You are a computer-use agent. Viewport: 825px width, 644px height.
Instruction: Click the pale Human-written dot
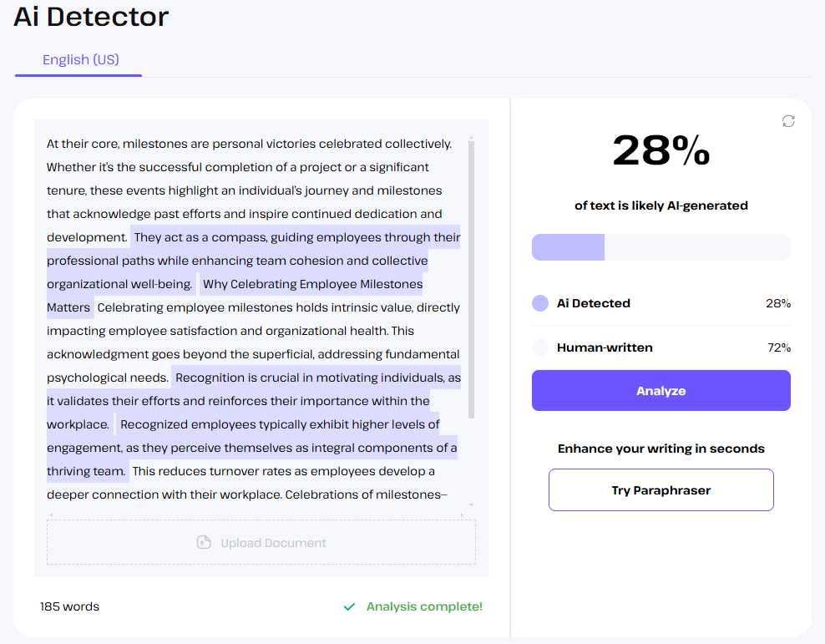click(540, 347)
